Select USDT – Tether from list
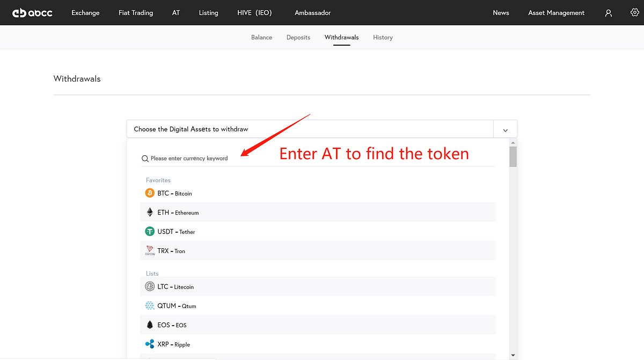This screenshot has height=360, width=644. pyautogui.click(x=318, y=232)
